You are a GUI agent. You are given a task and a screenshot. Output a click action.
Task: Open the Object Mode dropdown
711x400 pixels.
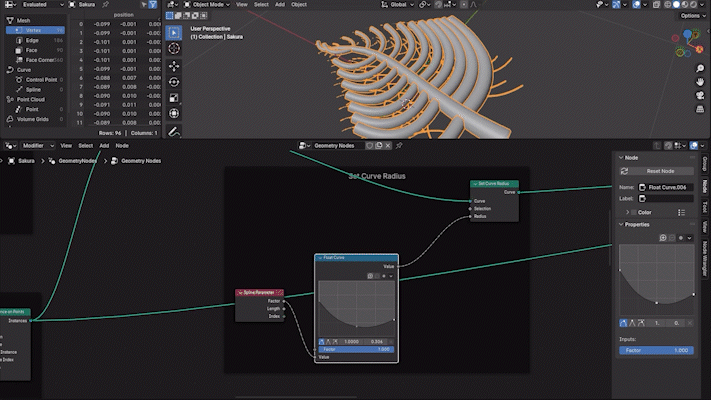[x=205, y=4]
